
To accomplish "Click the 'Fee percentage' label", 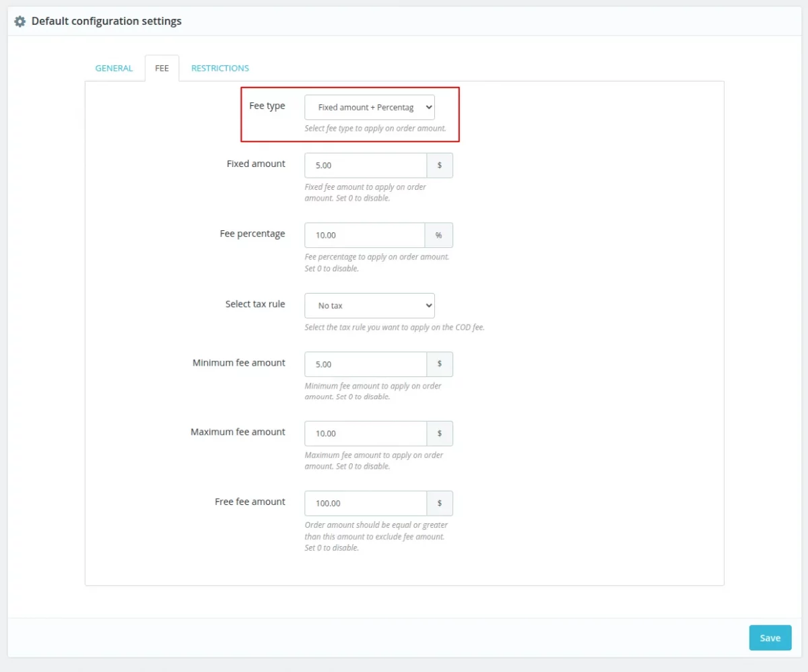I will click(252, 234).
